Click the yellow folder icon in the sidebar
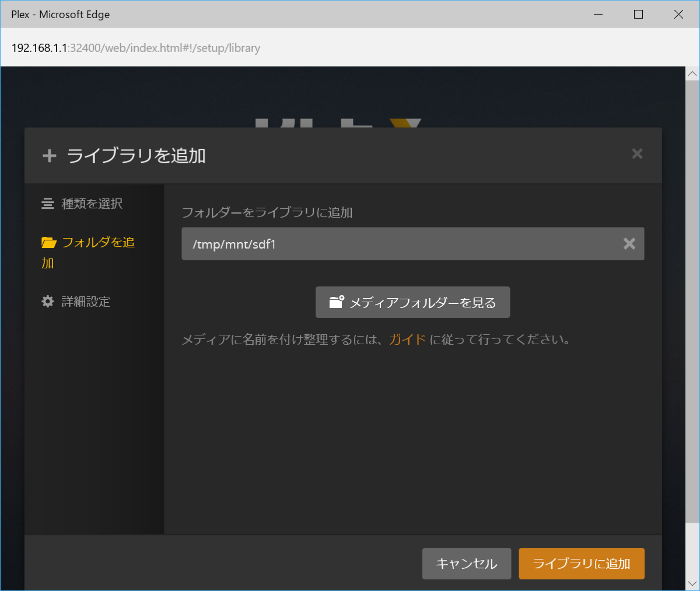700x591 pixels. pos(49,243)
